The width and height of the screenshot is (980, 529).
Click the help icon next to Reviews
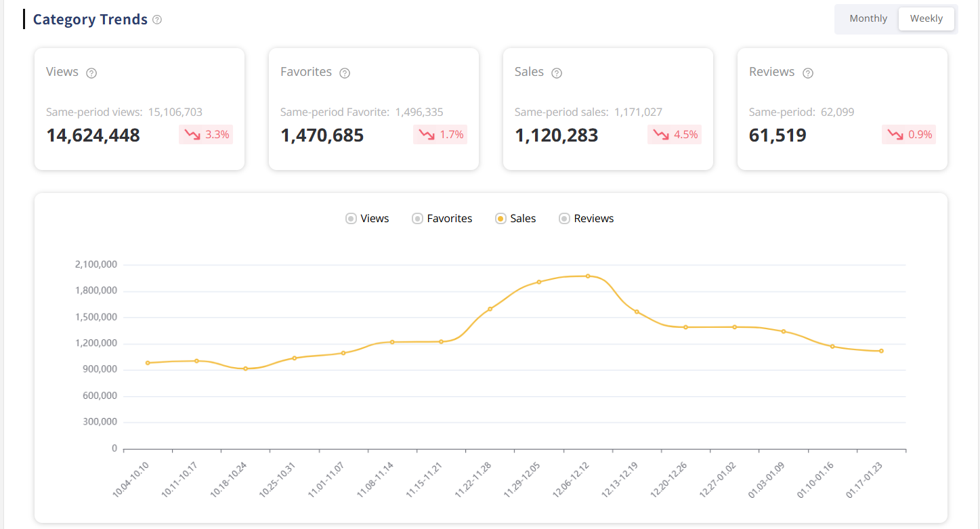pyautogui.click(x=807, y=73)
